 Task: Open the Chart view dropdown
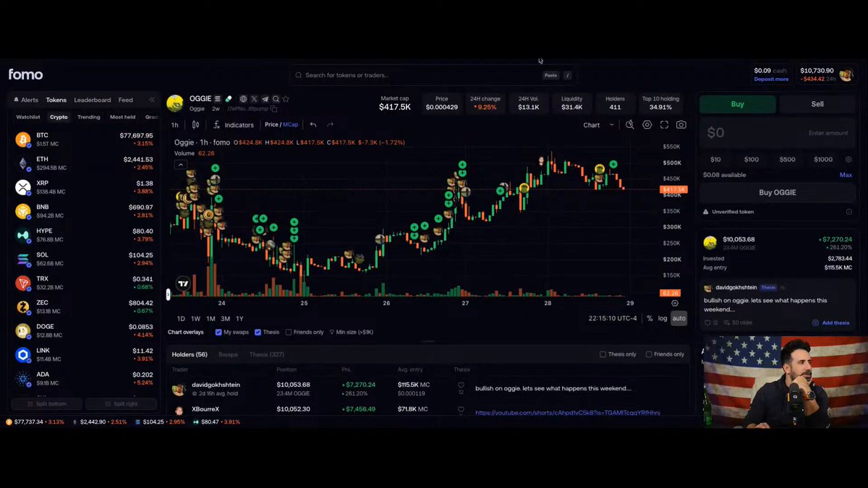pos(598,124)
